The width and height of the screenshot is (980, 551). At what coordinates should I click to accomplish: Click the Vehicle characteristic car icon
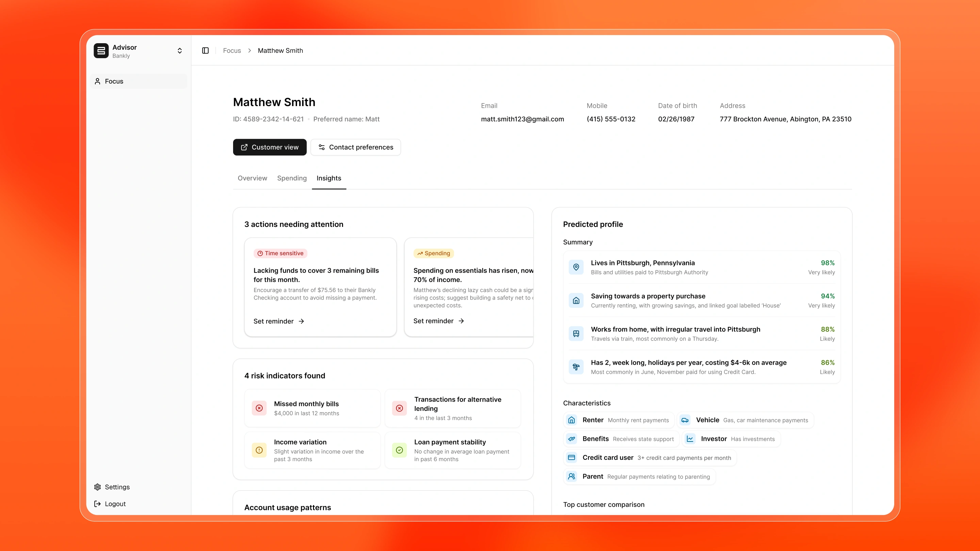point(685,420)
